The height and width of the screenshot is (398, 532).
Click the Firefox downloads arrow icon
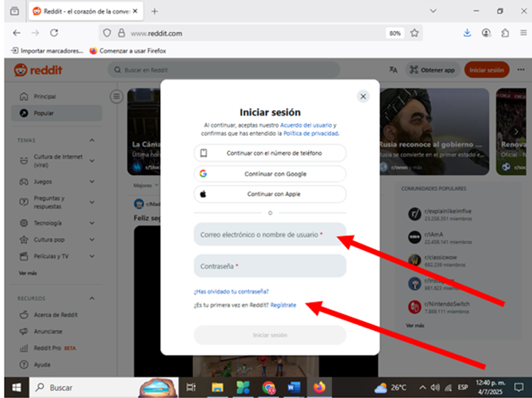(x=467, y=33)
